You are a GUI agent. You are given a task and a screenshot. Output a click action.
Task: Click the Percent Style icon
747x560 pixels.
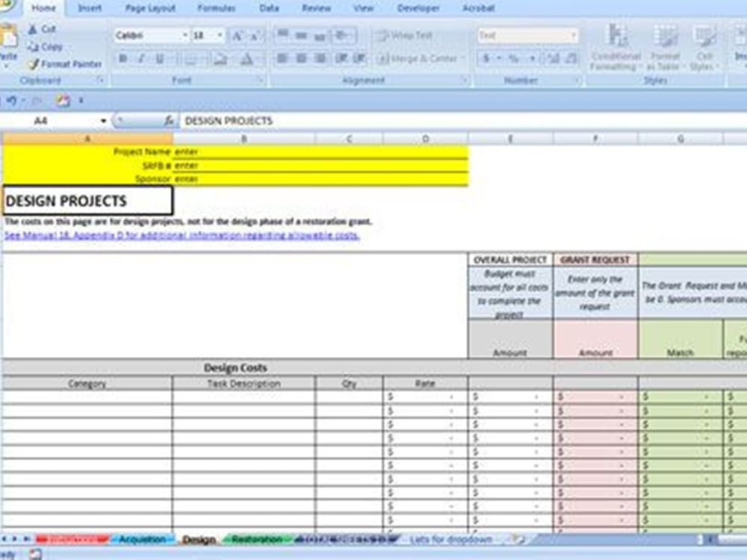click(x=514, y=58)
